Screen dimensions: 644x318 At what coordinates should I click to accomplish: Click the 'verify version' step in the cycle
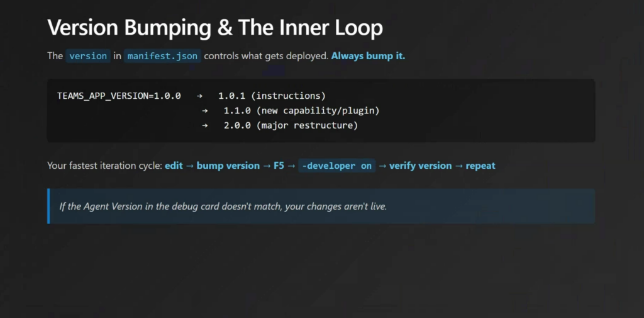click(421, 166)
